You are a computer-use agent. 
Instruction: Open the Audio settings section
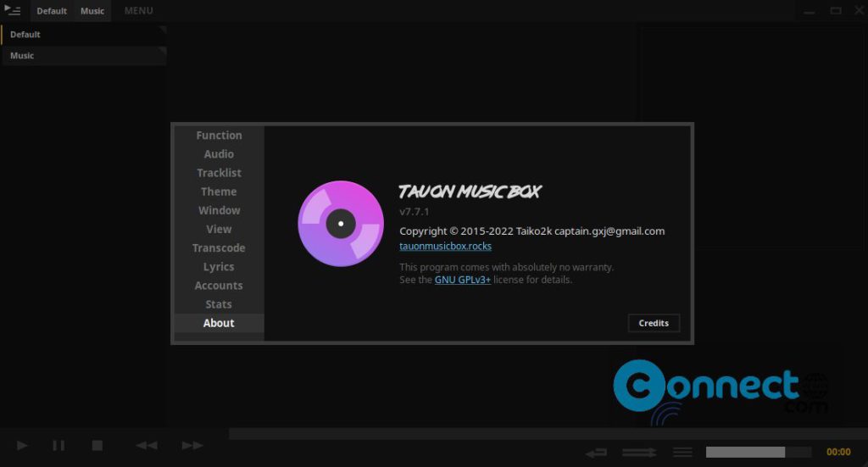tap(219, 153)
